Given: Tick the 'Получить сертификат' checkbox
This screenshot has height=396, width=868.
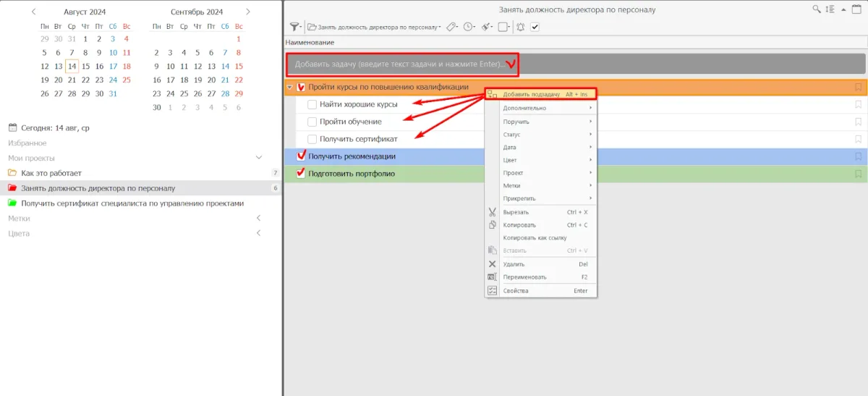Looking at the screenshot, I should pos(312,139).
